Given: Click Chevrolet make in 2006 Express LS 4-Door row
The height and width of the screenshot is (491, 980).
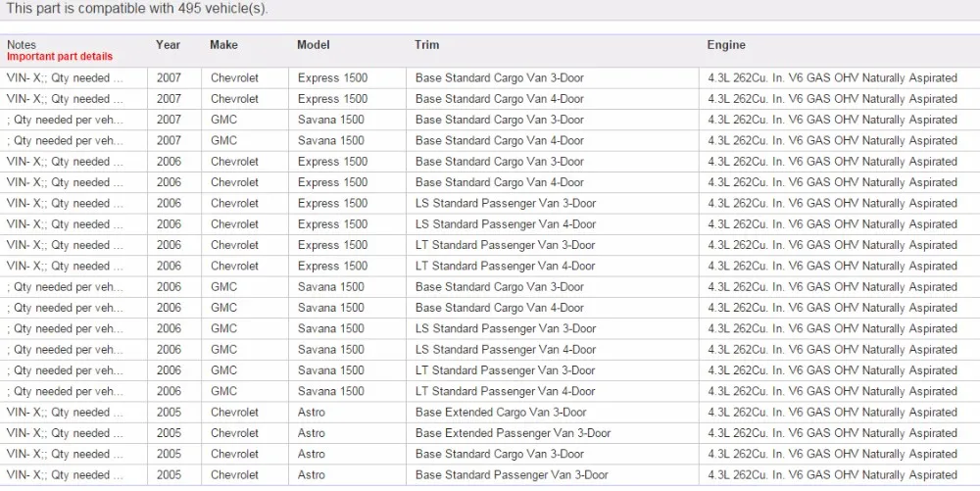Looking at the screenshot, I should (234, 224).
